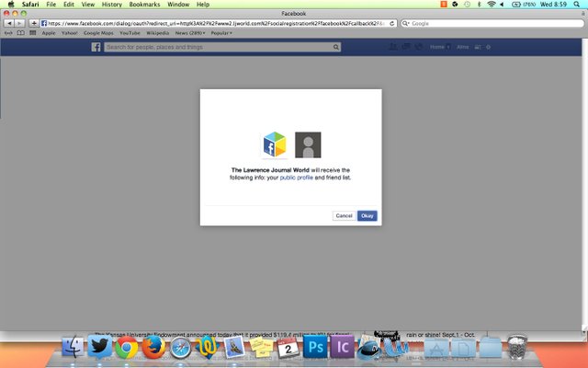Open the Wikipedia bookmark
Screen dimensions: 588x368
(157, 33)
